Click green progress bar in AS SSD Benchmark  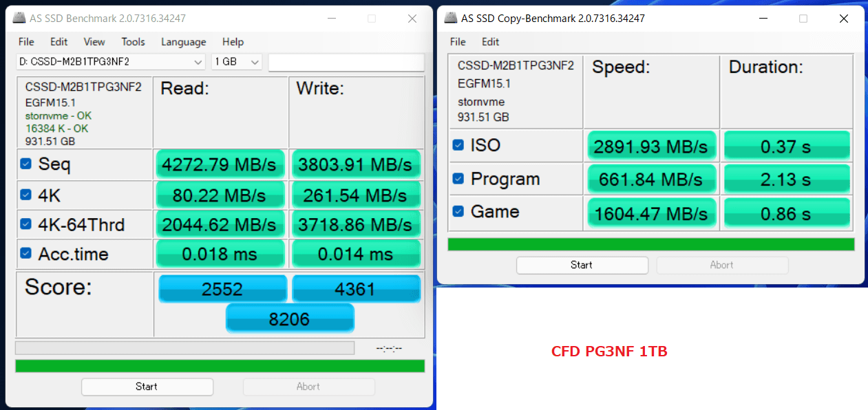click(x=220, y=366)
